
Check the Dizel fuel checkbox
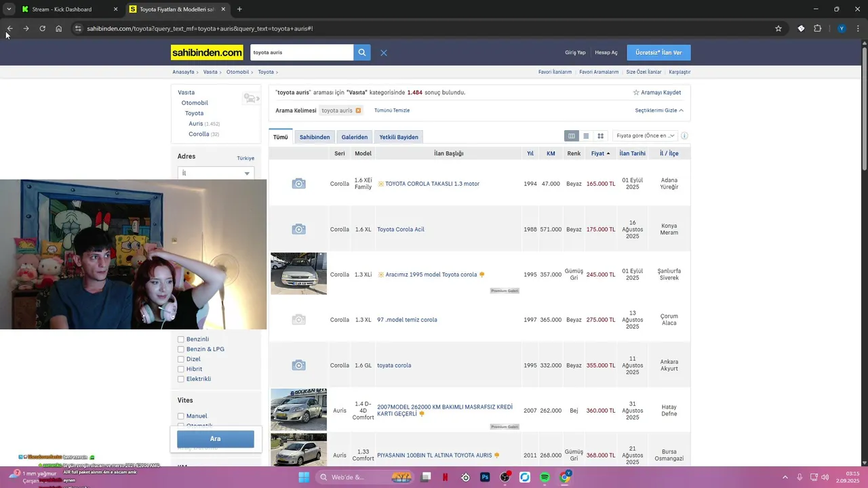pyautogui.click(x=181, y=359)
